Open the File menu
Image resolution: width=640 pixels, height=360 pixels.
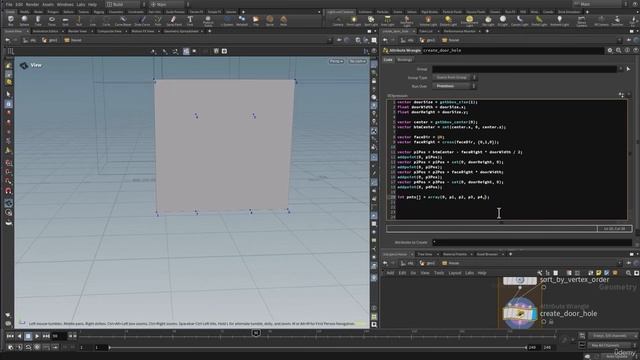click(x=9, y=4)
